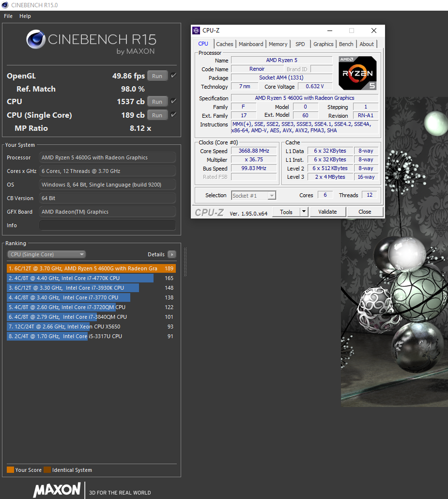Switch to the About tab
Image resolution: width=448 pixels, height=499 pixels.
[367, 44]
